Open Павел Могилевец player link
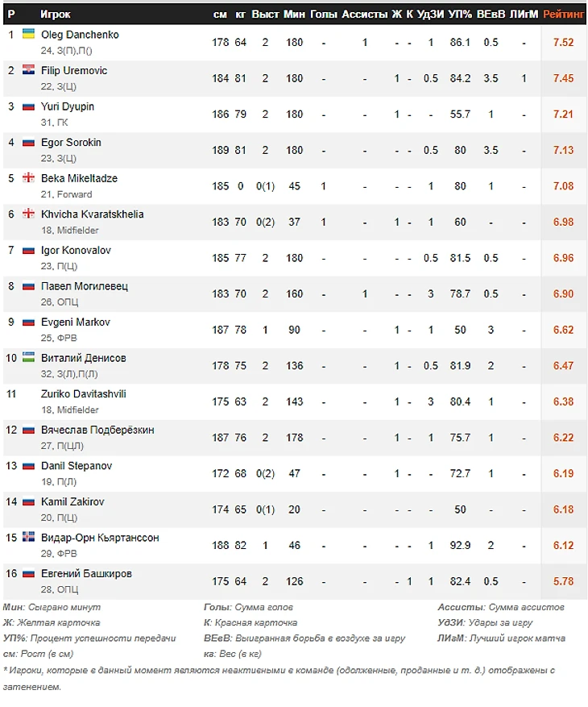588x707 pixels. coord(84,286)
